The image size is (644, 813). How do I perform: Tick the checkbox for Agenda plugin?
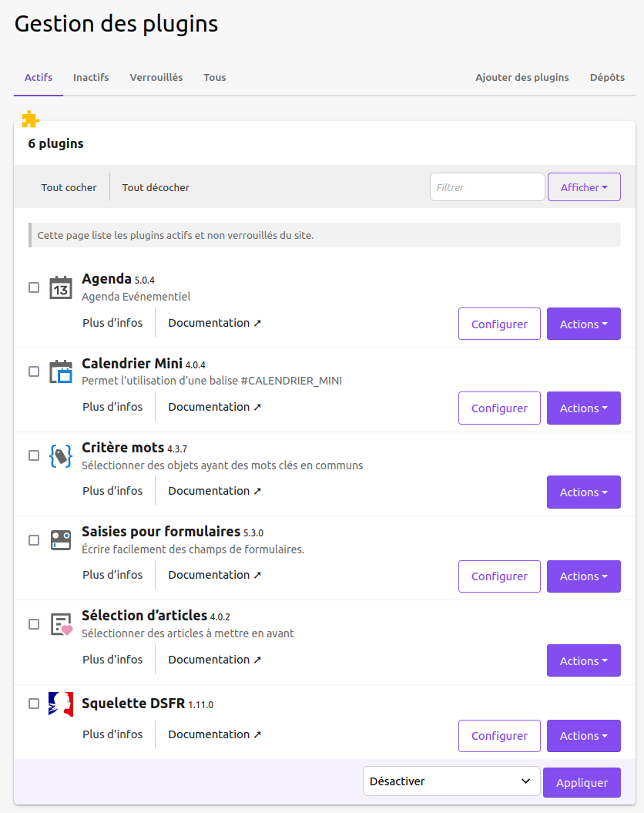coord(34,287)
